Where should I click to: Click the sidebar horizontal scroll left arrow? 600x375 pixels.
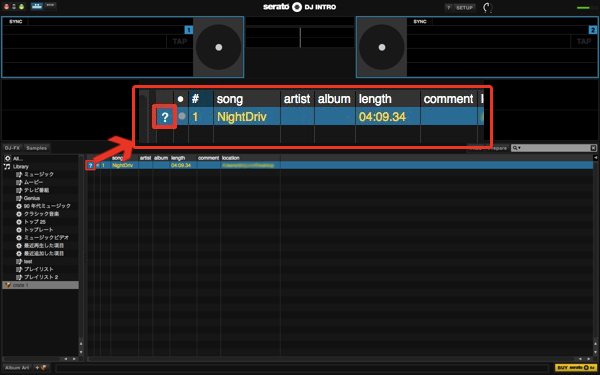[x=66, y=359]
